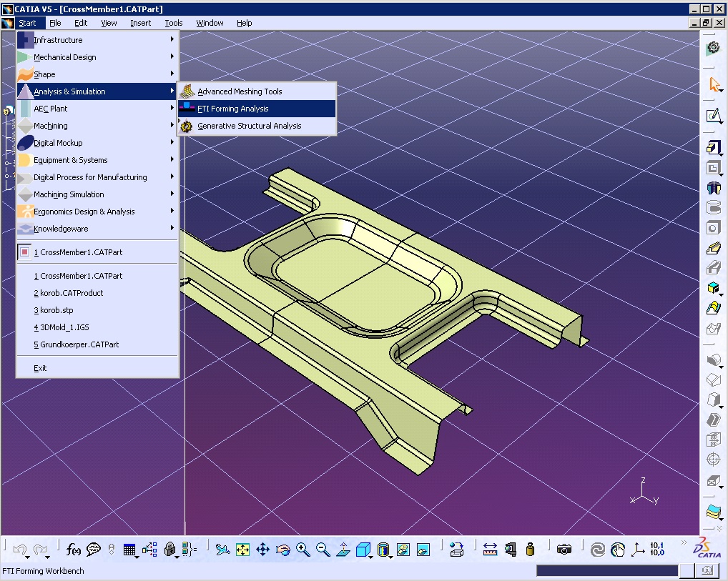Open the Isometric View cube icon

click(x=363, y=550)
